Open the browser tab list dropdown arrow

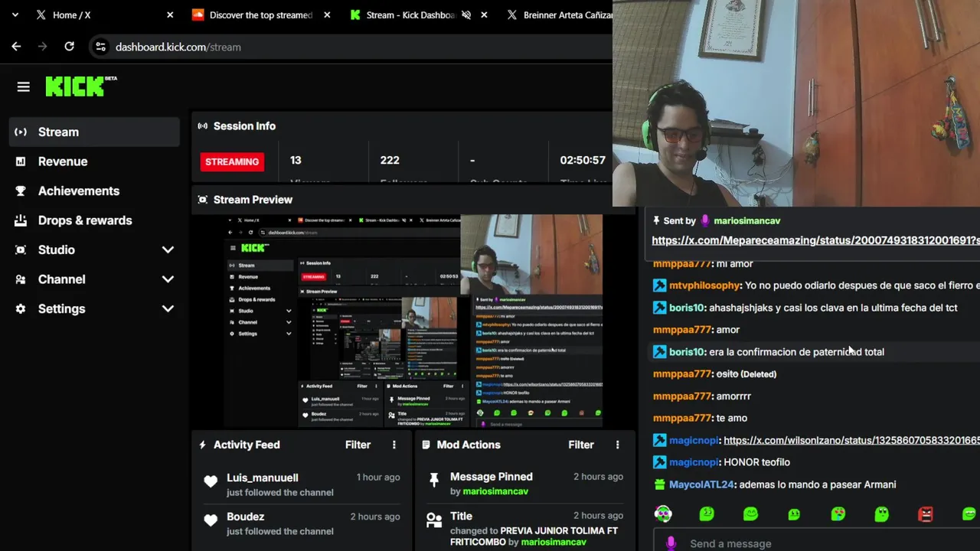click(15, 15)
